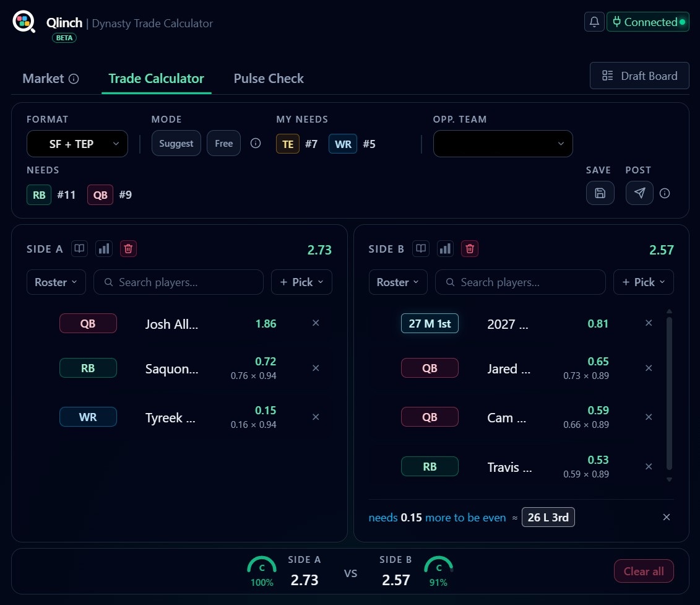Viewport: 700px width, 605px height.
Task: Open the Draft Board
Action: 639,76
